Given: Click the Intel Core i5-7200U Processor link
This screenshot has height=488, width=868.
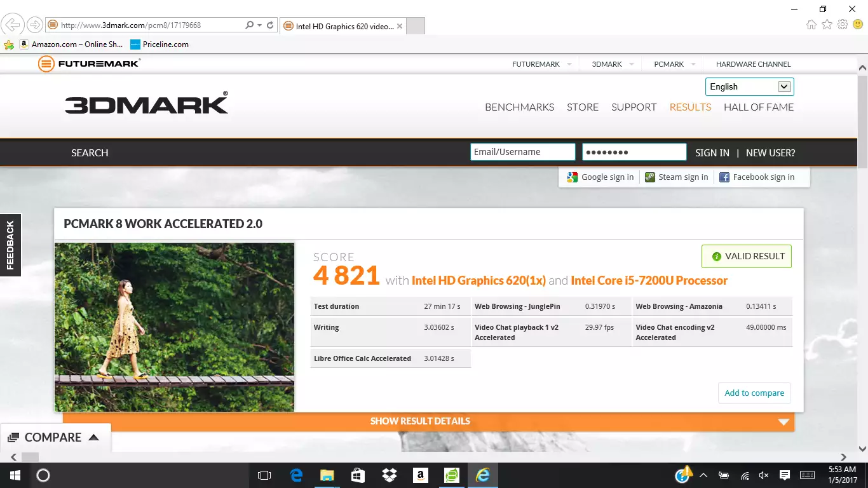Looking at the screenshot, I should point(649,280).
